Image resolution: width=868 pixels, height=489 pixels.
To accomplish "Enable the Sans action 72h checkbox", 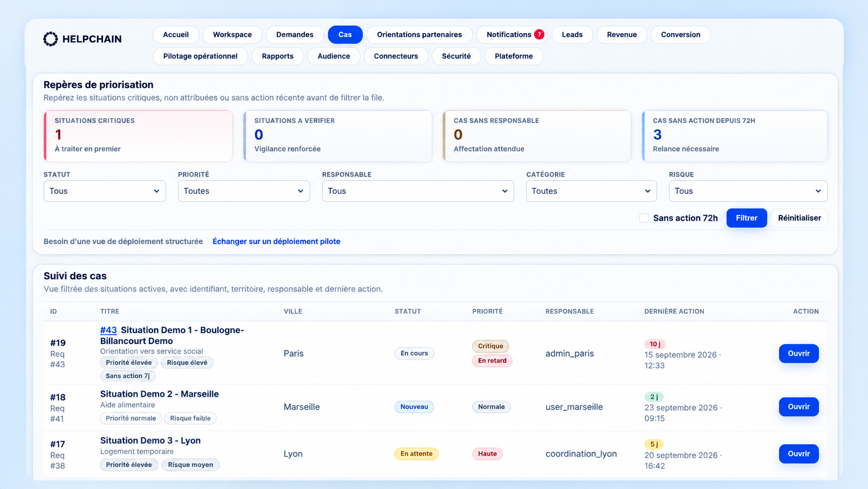I will (644, 218).
